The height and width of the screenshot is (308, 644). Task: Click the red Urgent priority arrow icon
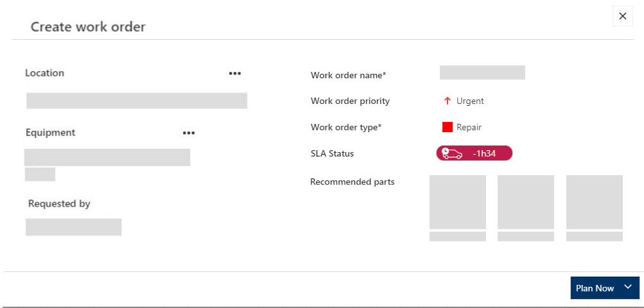tap(448, 101)
